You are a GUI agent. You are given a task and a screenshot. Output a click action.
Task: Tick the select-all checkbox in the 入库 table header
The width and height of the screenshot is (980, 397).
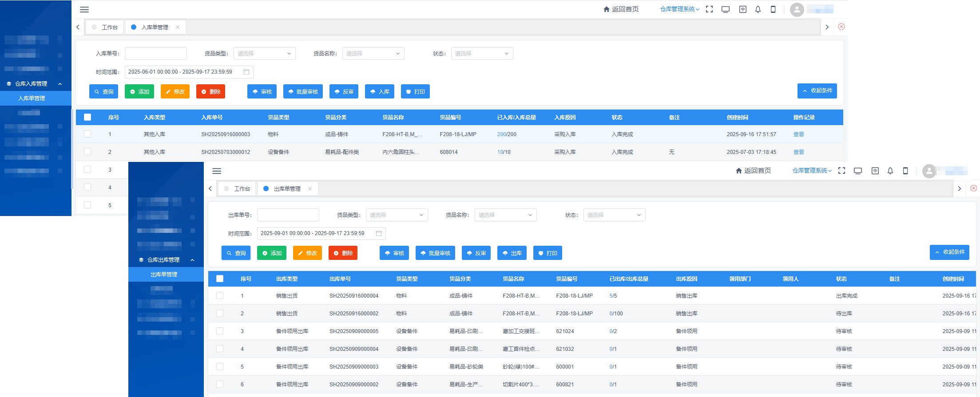click(x=87, y=117)
